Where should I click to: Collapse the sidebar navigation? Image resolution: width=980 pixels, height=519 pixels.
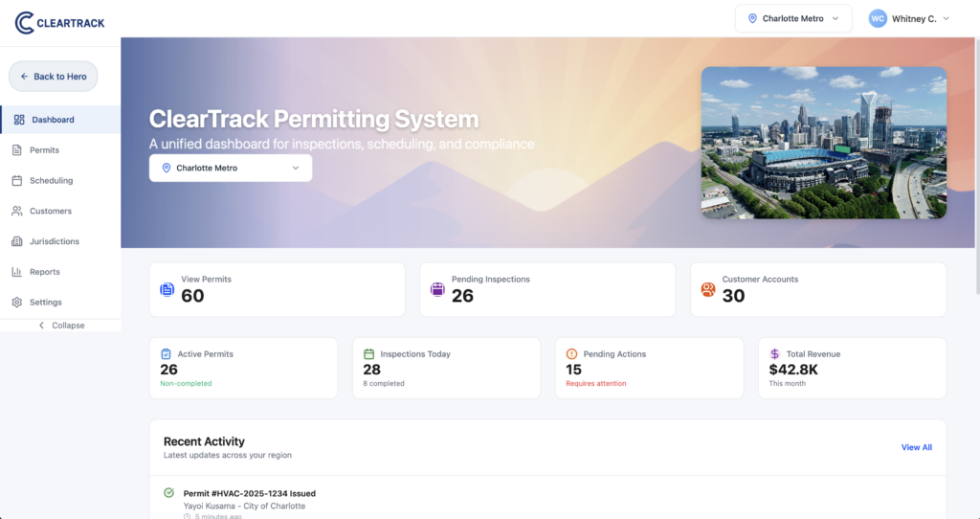pyautogui.click(x=61, y=326)
